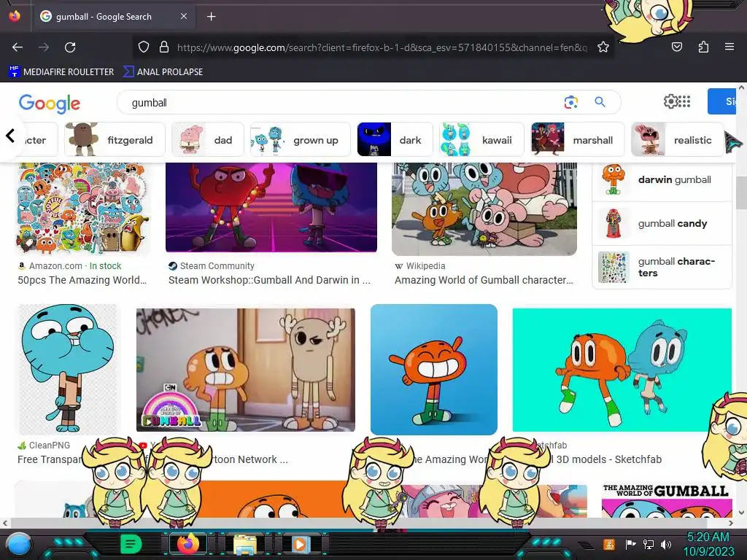Bookmark this page with star icon
The width and height of the screenshot is (747, 560).
click(603, 47)
